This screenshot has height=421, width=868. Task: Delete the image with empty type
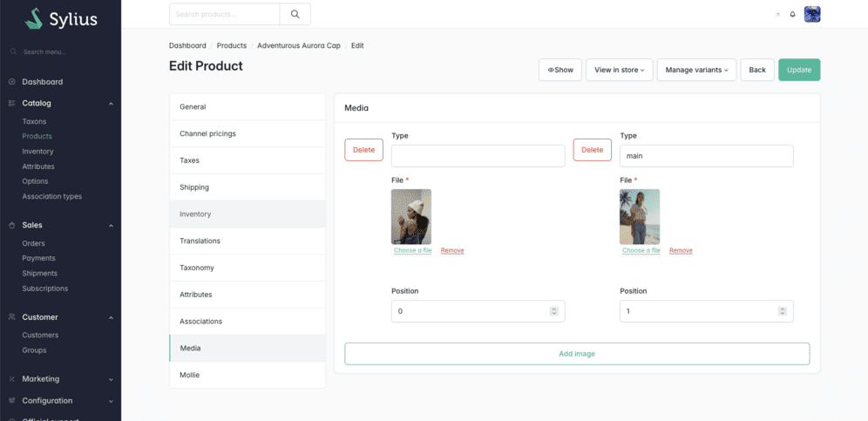click(363, 150)
